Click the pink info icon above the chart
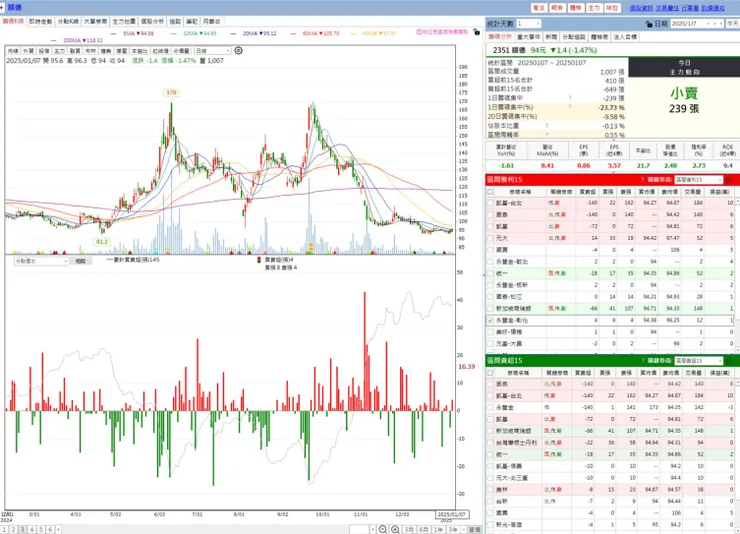This screenshot has height=534, width=740. (419, 32)
